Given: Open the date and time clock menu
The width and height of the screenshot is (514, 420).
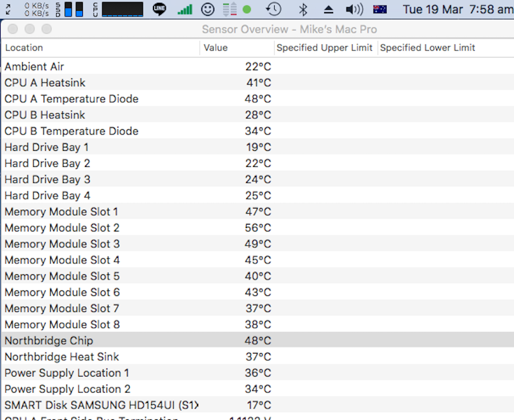Looking at the screenshot, I should point(458,10).
